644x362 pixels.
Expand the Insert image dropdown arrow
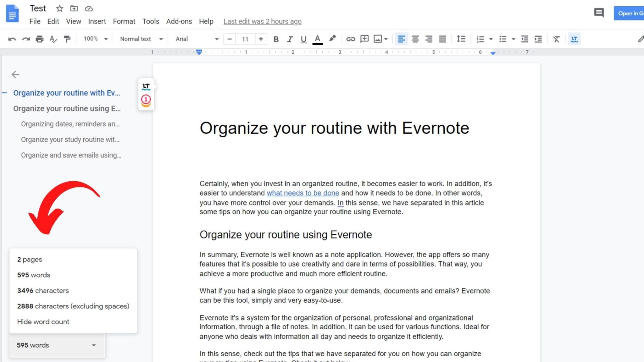coord(386,39)
